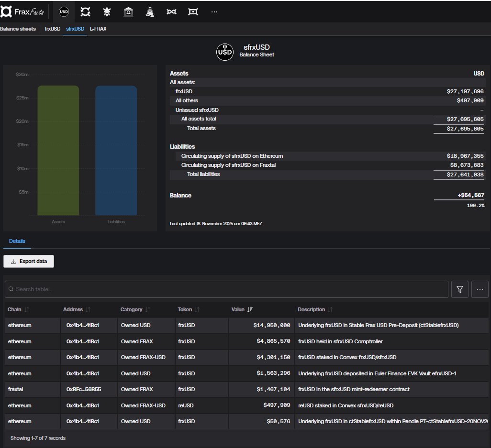Viewport: 491px width, 448px height.
Task: Open the ship nav icon
Action: click(150, 12)
